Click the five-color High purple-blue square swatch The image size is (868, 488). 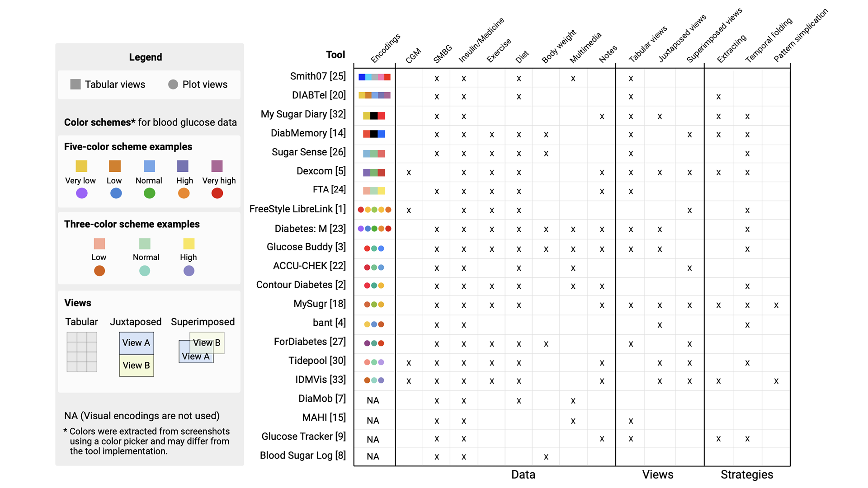point(183,166)
